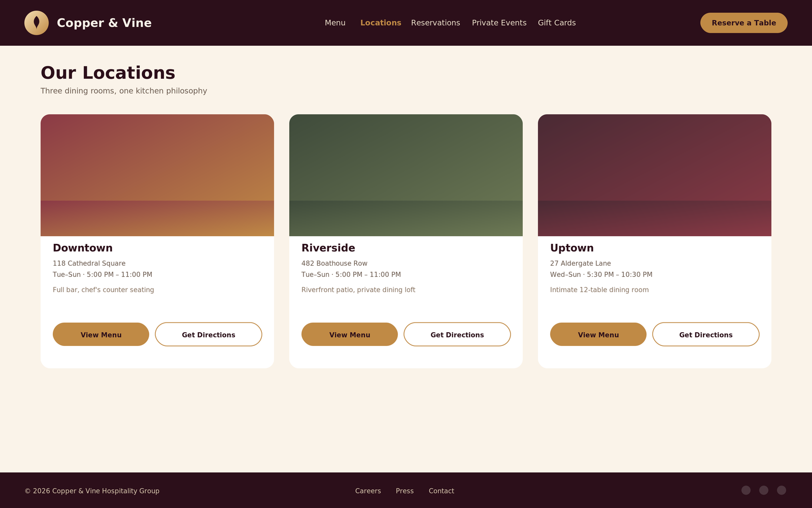Click the Riverside card's green image

point(406,175)
